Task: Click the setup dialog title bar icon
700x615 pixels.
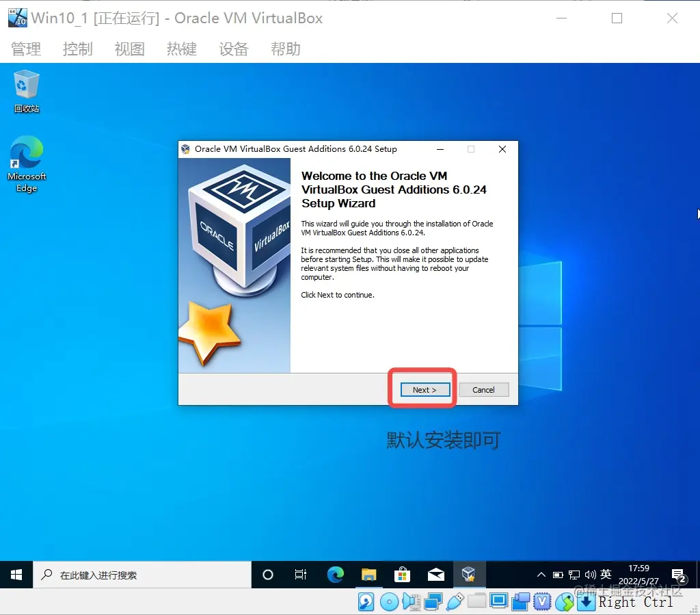Action: click(x=186, y=149)
